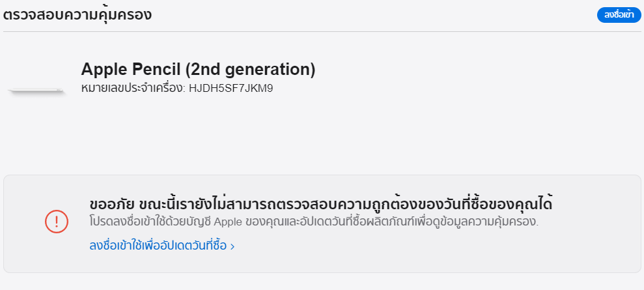The height and width of the screenshot is (290, 644).
Task: Click the text (2nd generation) in the product name
Action: 250,70
